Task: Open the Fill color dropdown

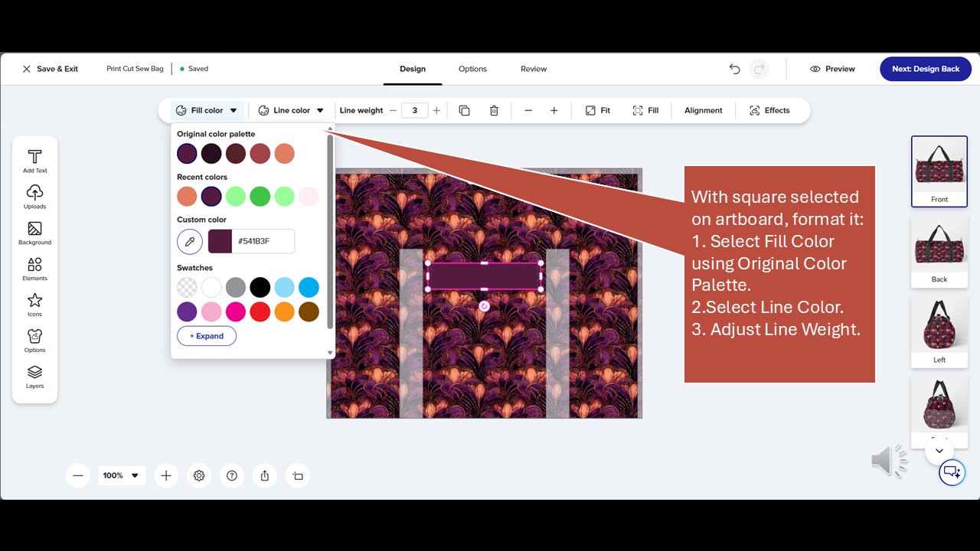Action: tap(207, 110)
